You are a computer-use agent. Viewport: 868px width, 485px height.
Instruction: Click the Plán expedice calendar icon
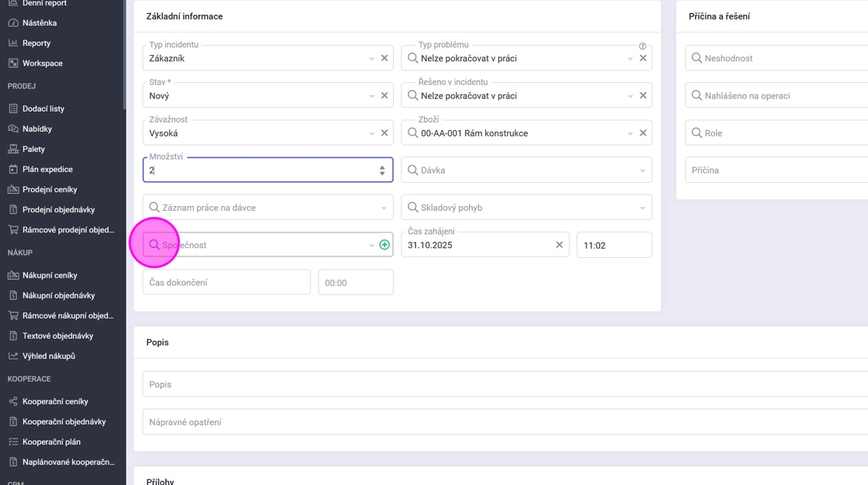pos(13,169)
